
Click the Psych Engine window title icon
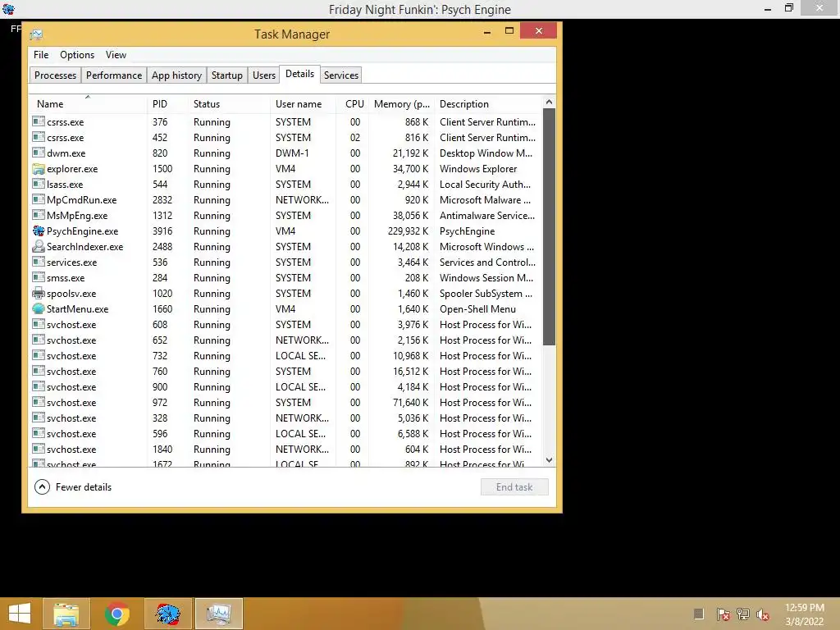[x=8, y=9]
